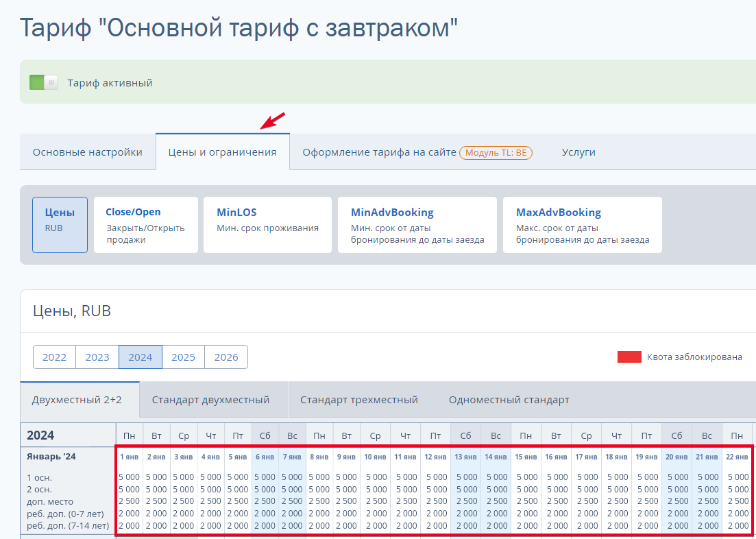Toggle the 'Тариф активный' switch
This screenshot has height=539, width=756.
pos(44,83)
